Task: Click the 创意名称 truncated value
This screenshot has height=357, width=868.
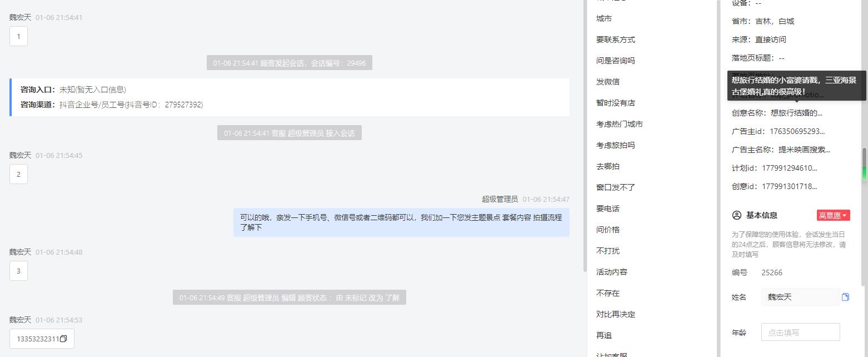Action: [x=796, y=113]
